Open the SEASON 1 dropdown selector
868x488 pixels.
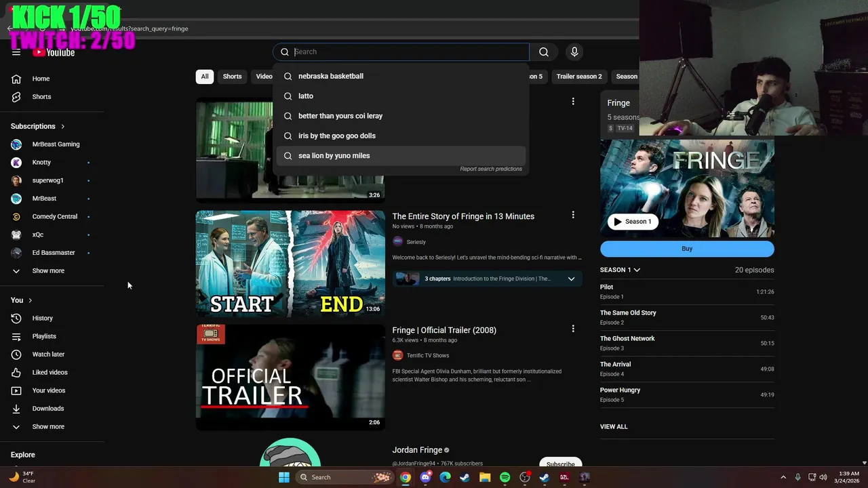click(x=620, y=270)
